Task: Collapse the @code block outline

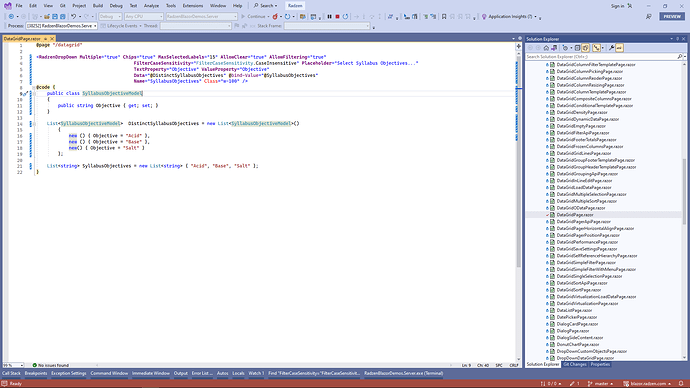Action: (34, 88)
